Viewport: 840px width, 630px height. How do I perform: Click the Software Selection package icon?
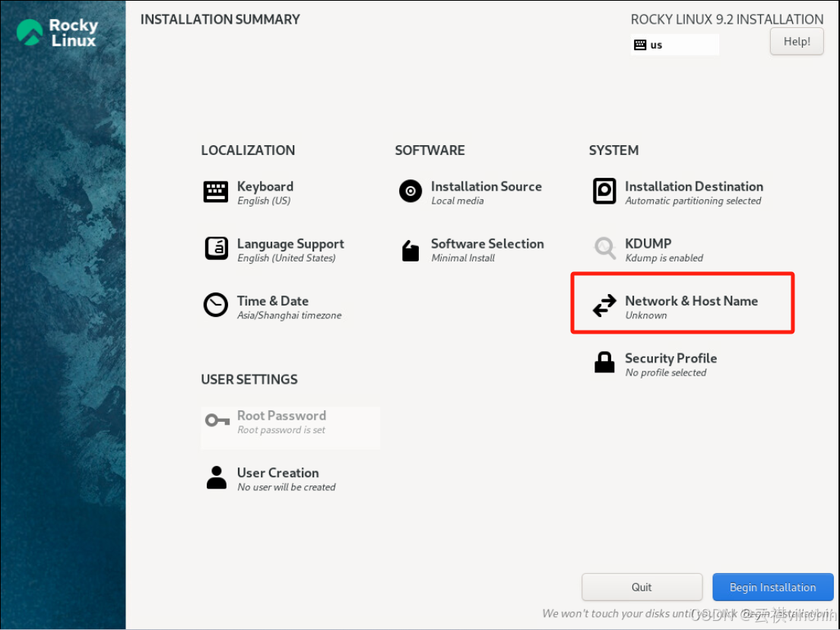(410, 251)
